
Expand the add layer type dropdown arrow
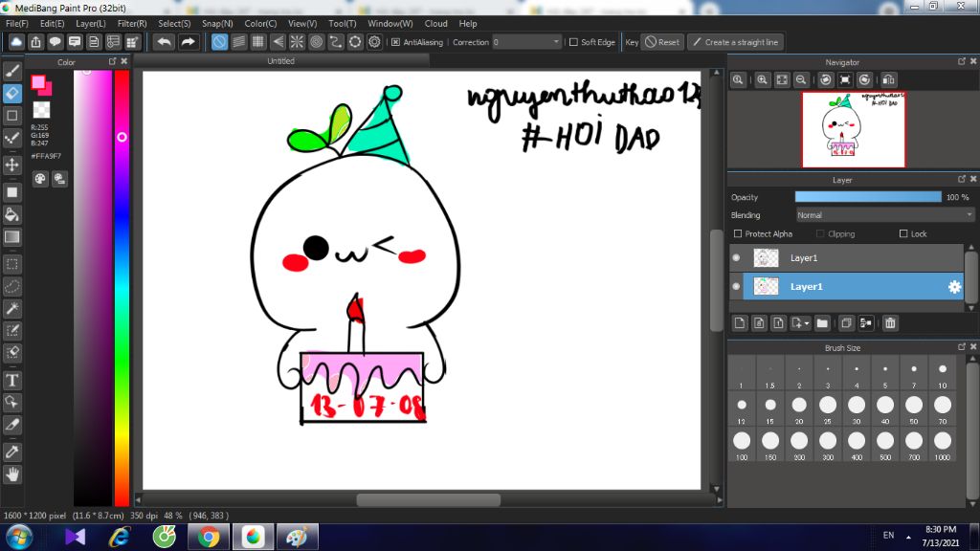click(807, 323)
